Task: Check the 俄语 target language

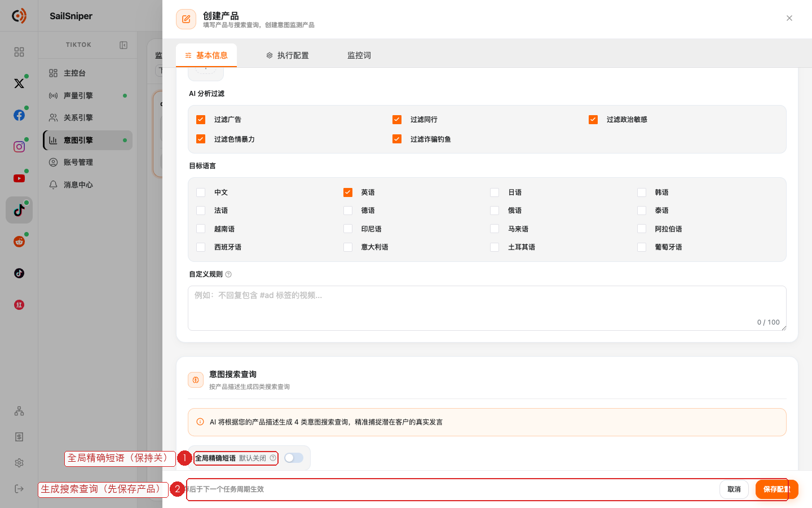Action: [495, 211]
